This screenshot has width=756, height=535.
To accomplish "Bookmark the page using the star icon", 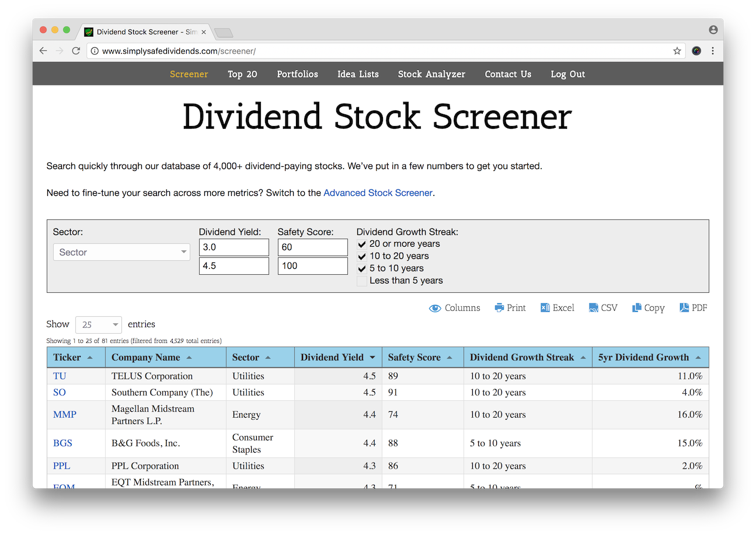I will click(x=677, y=51).
